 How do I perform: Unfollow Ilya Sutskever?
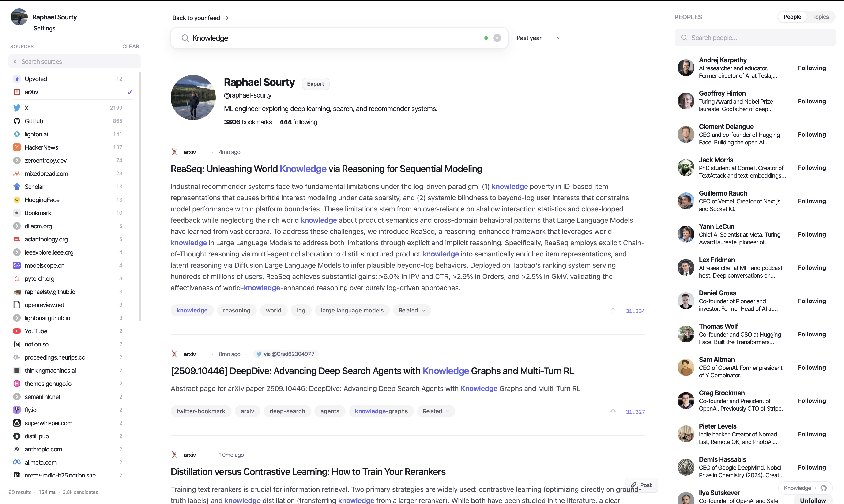(813, 500)
